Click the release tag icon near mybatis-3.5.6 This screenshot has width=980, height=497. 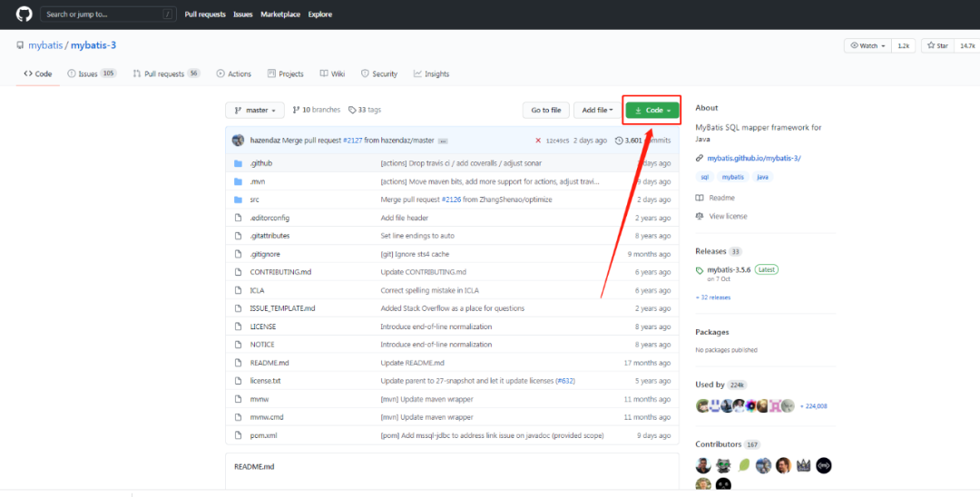(x=700, y=270)
